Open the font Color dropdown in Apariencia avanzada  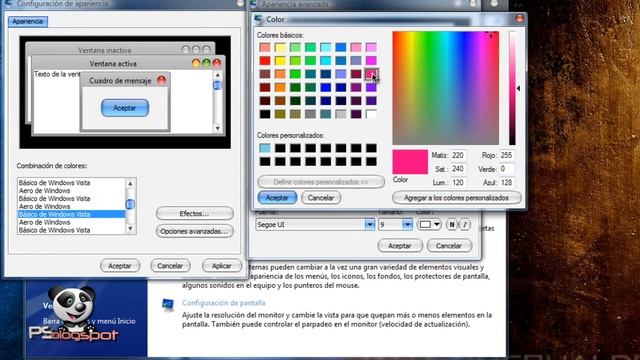click(429, 224)
